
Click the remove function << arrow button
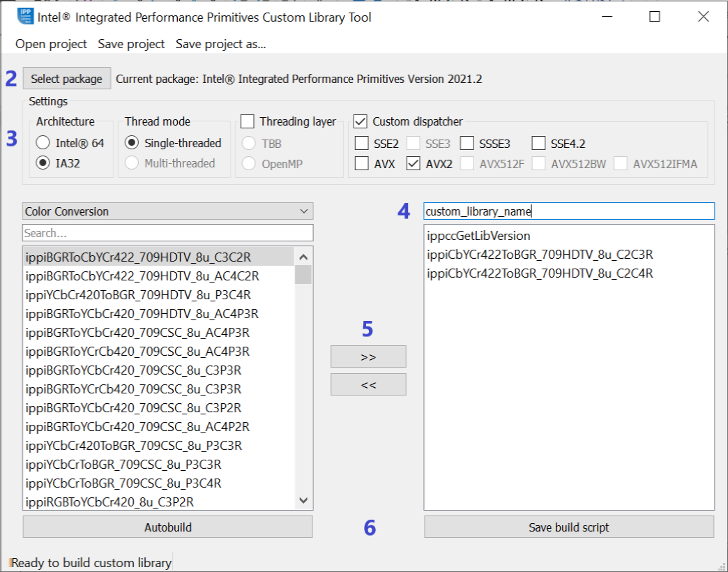click(368, 384)
